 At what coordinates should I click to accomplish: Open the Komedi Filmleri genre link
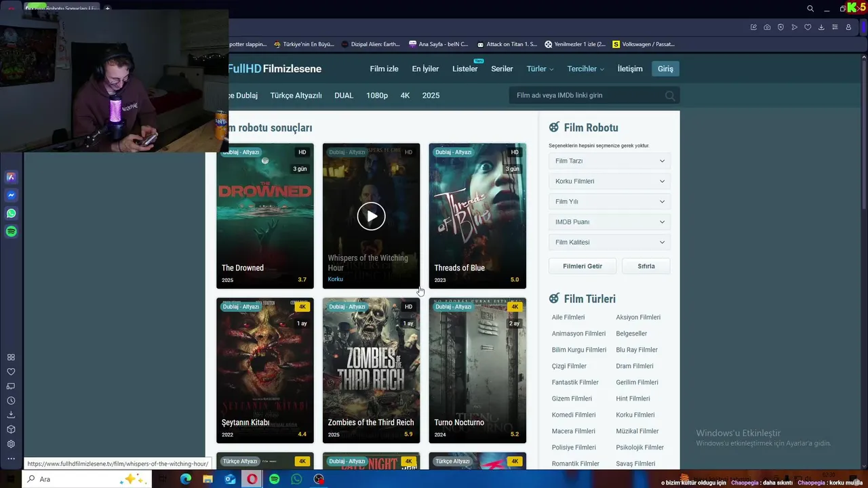pos(574,415)
